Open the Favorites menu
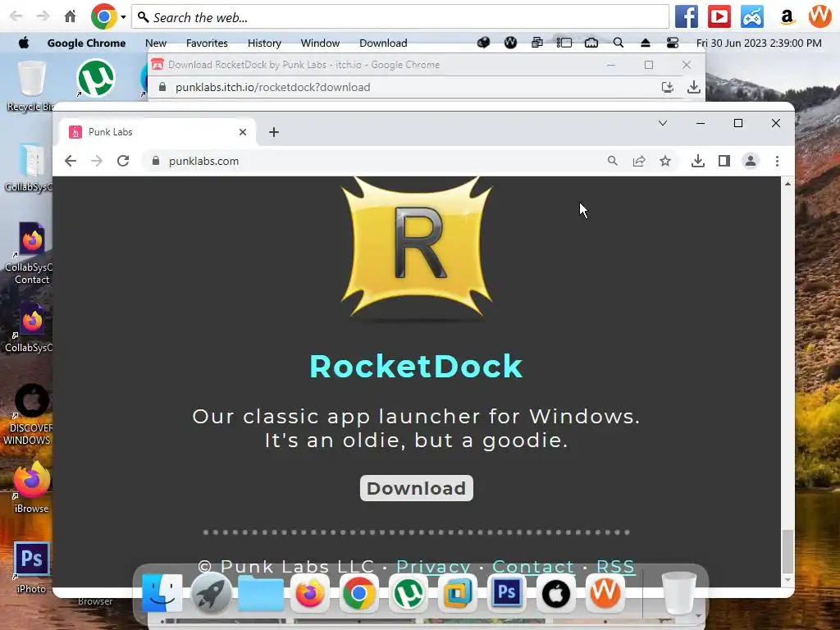Image resolution: width=840 pixels, height=630 pixels. (x=207, y=43)
